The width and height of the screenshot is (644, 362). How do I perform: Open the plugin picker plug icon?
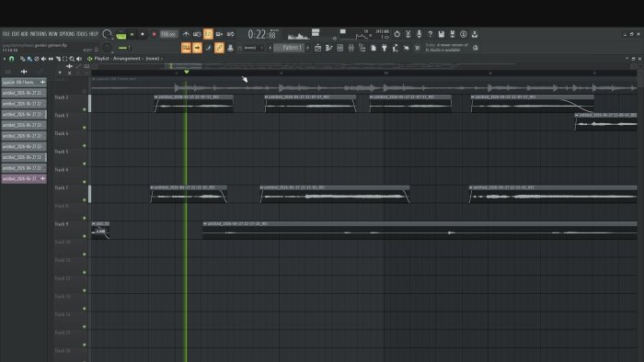(385, 48)
